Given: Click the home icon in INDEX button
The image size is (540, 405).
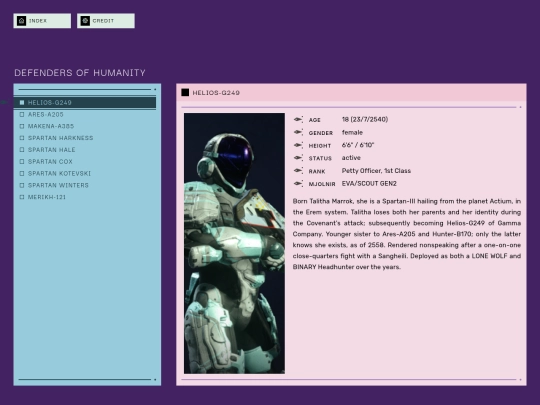Looking at the screenshot, I should tap(21, 21).
